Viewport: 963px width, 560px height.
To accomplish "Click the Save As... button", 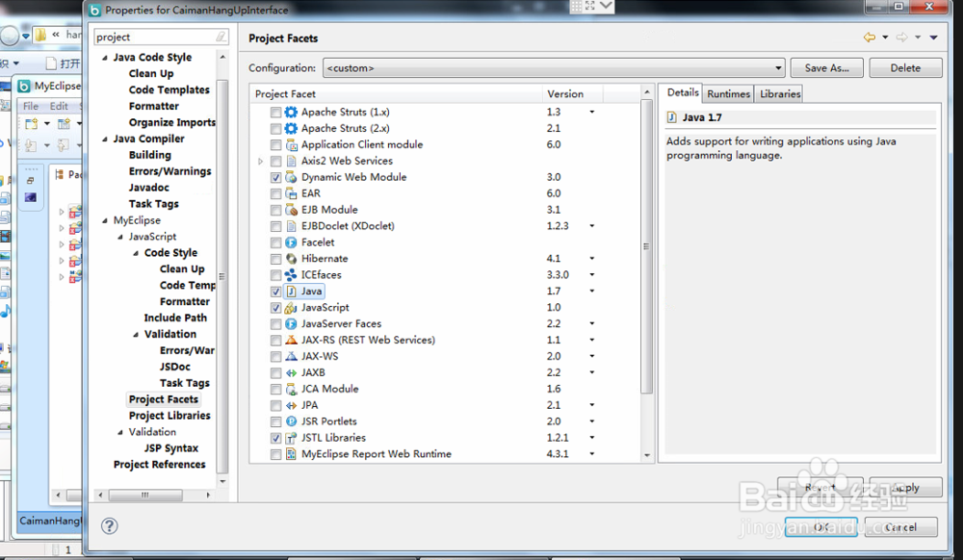I will [826, 68].
